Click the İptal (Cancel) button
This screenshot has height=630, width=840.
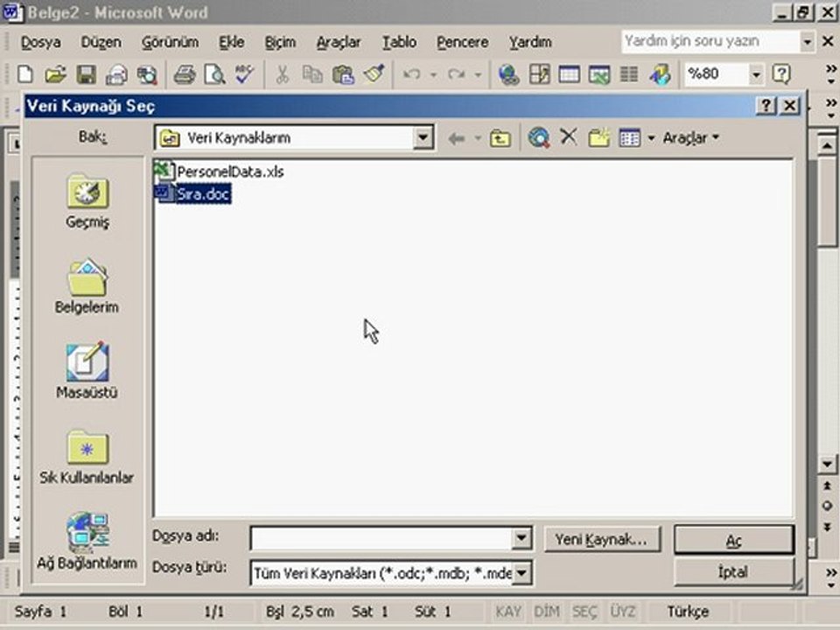[x=734, y=572]
